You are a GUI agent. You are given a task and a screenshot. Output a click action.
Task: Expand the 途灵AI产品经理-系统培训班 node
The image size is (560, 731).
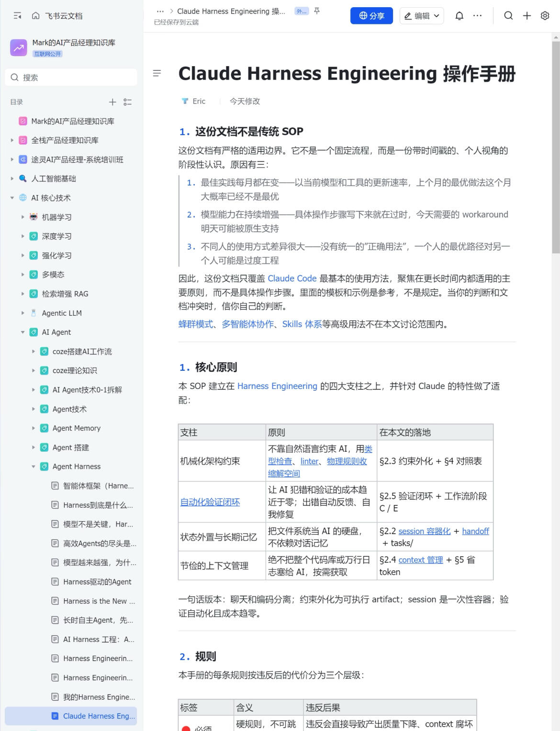12,160
